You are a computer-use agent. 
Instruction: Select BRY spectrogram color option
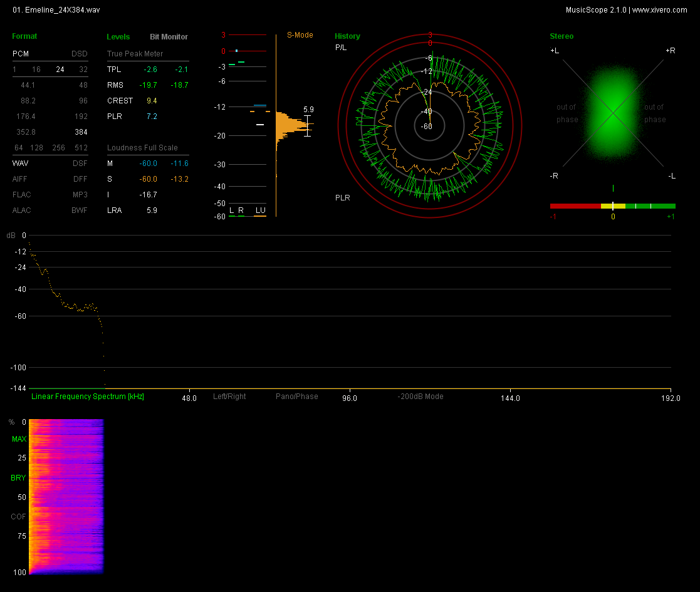(x=19, y=478)
